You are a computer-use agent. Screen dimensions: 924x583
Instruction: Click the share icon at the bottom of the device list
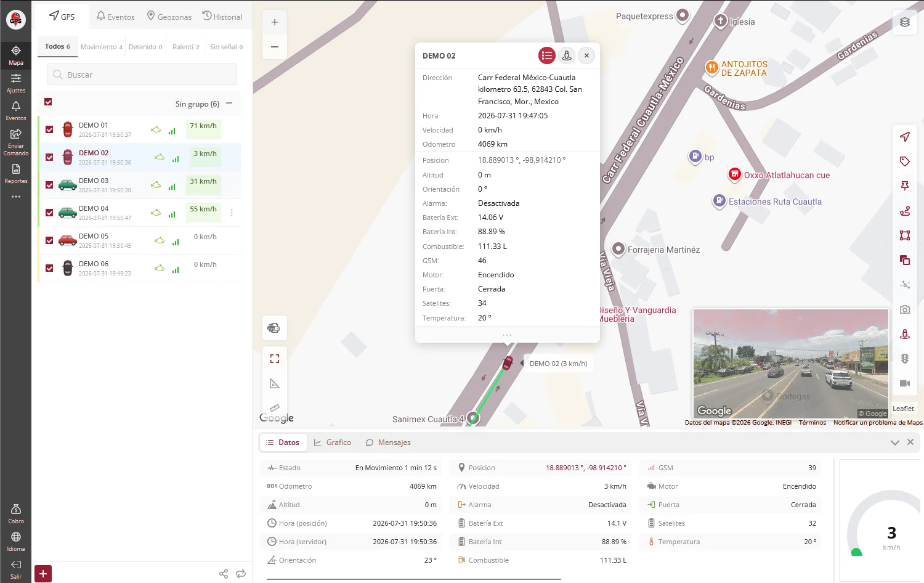click(x=224, y=574)
